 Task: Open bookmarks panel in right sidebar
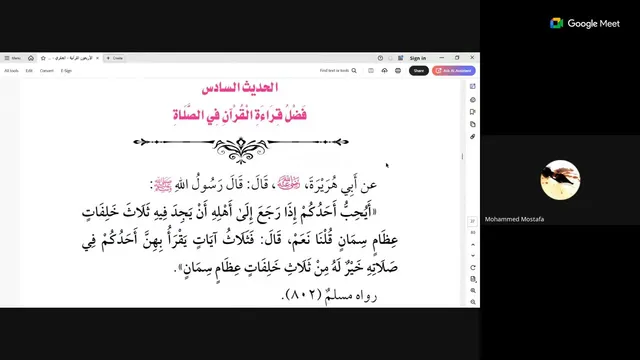(x=473, y=112)
